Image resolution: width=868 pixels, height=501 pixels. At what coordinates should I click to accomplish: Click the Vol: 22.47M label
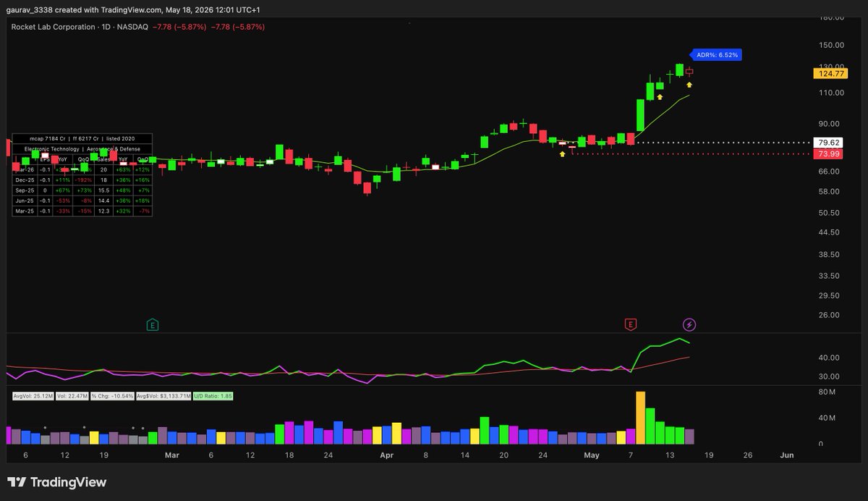point(72,396)
